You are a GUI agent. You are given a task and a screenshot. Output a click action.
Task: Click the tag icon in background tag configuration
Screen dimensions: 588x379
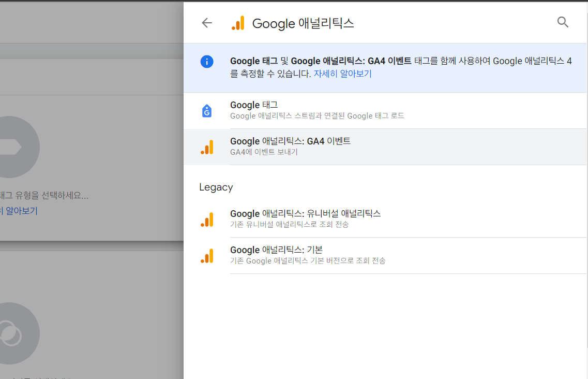[x=9, y=147]
